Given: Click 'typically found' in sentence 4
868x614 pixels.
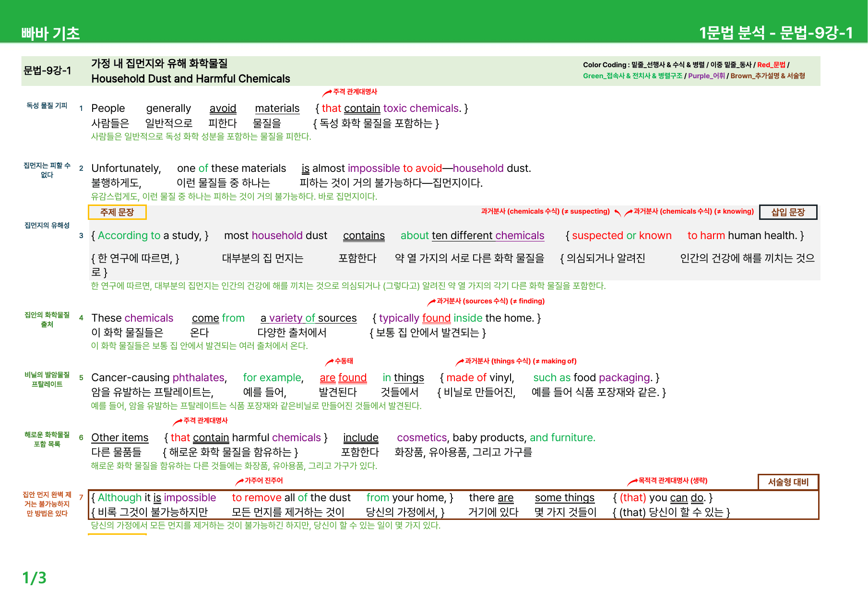Looking at the screenshot, I should tap(415, 318).
